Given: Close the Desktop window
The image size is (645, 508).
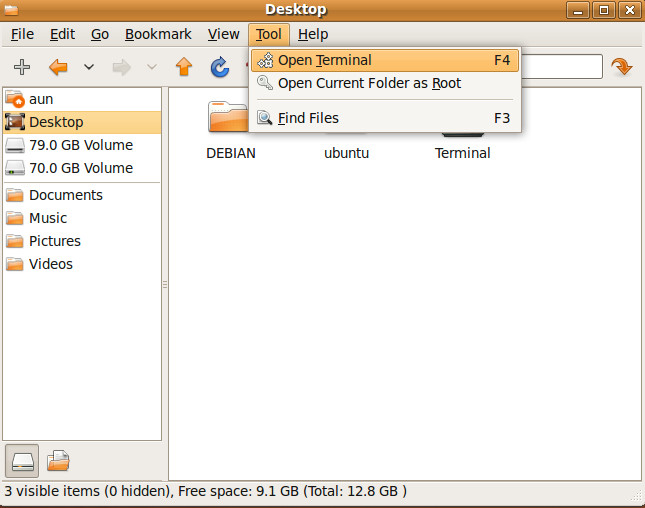Looking at the screenshot, I should pyautogui.click(x=630, y=10).
